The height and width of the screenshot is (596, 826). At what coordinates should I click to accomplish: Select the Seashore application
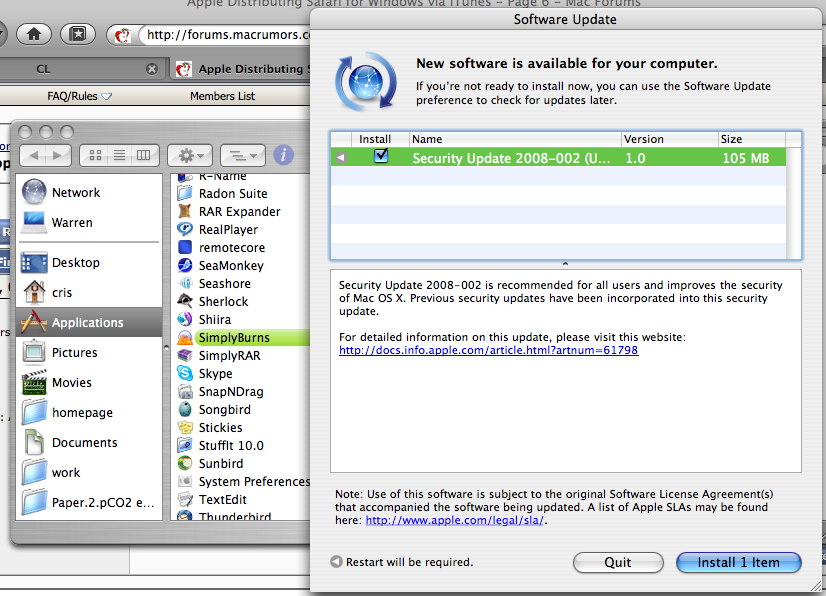(224, 284)
